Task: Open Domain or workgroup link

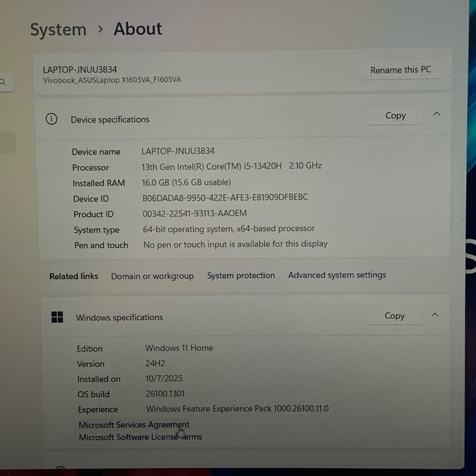Action: (152, 276)
